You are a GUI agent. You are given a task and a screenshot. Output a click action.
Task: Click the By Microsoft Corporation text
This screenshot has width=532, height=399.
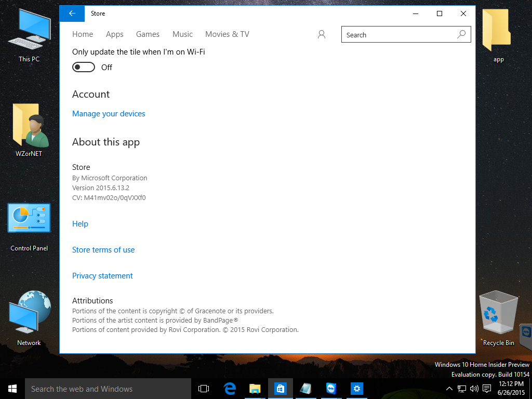[110, 178]
